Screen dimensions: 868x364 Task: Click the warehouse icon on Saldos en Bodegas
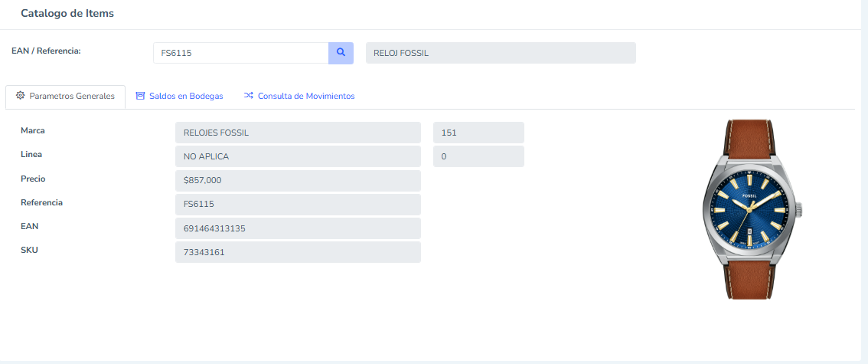click(140, 96)
